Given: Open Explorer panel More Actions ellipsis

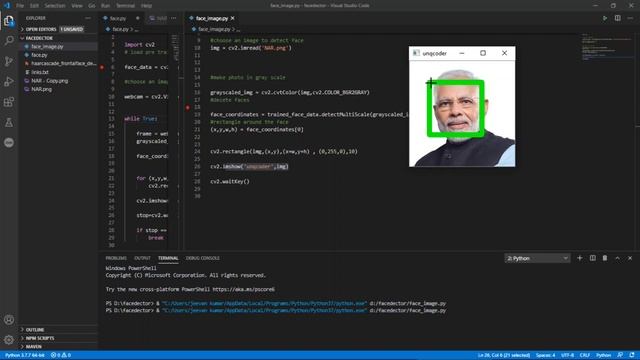Looking at the screenshot, I should tap(88, 18).
